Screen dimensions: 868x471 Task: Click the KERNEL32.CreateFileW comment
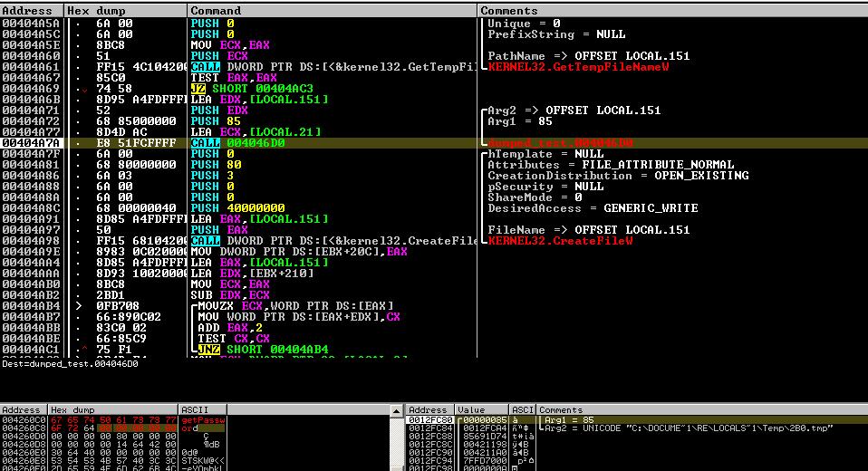pyautogui.click(x=560, y=241)
